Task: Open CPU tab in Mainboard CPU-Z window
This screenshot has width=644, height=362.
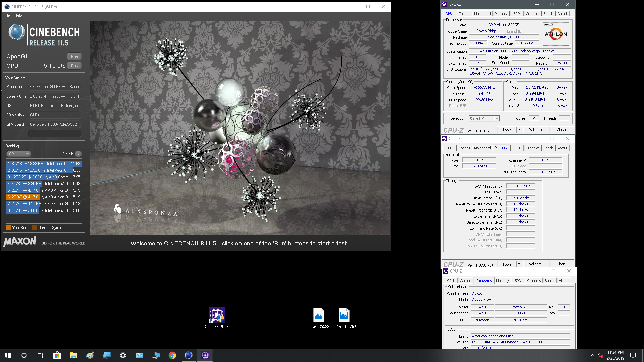Action: coord(450,281)
